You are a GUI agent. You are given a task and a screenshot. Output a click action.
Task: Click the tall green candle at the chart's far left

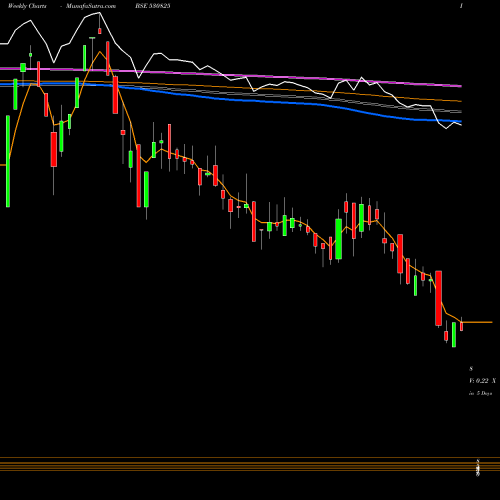click(x=8, y=161)
